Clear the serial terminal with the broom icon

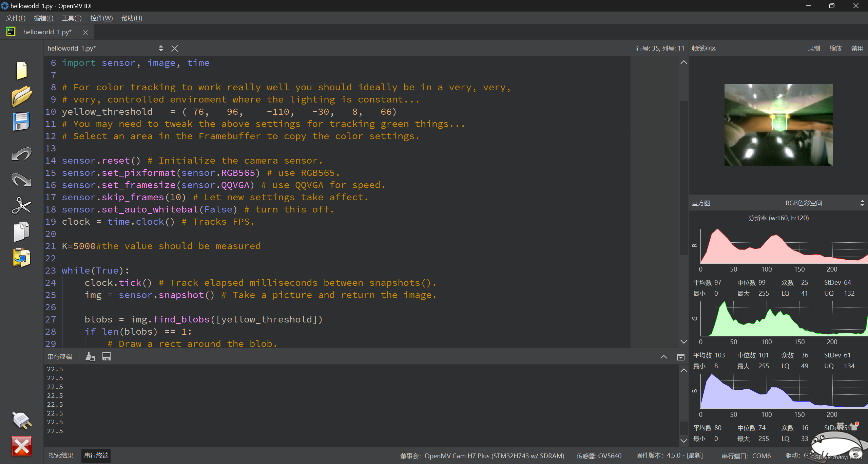click(x=90, y=356)
